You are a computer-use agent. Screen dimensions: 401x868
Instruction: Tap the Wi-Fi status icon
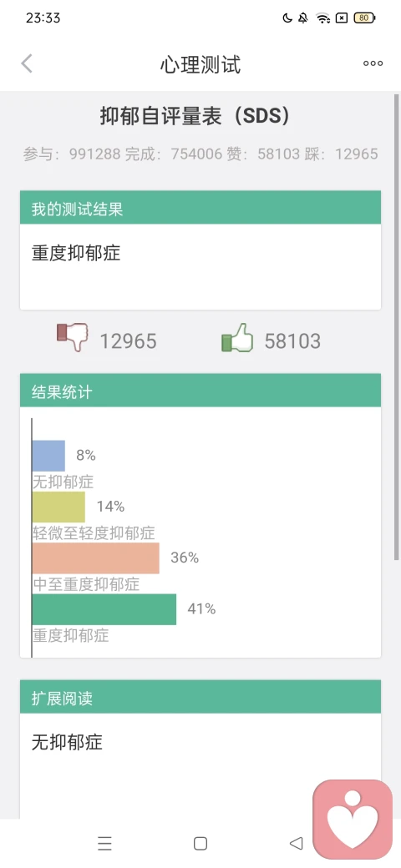(323, 18)
